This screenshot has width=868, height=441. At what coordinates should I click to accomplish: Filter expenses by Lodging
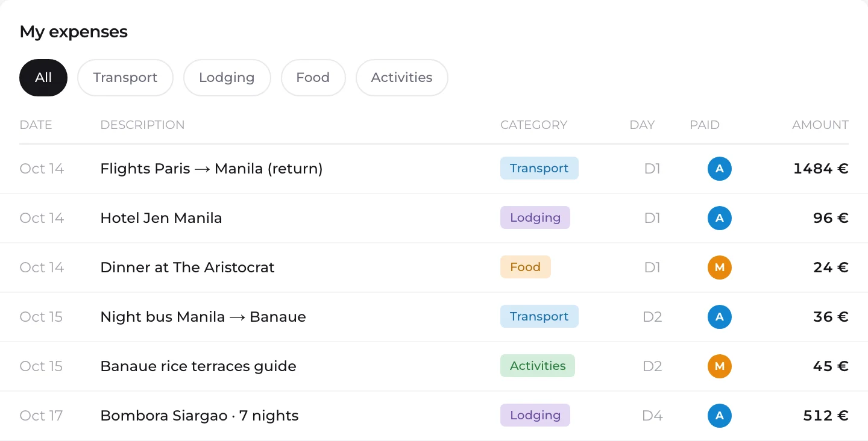click(227, 78)
